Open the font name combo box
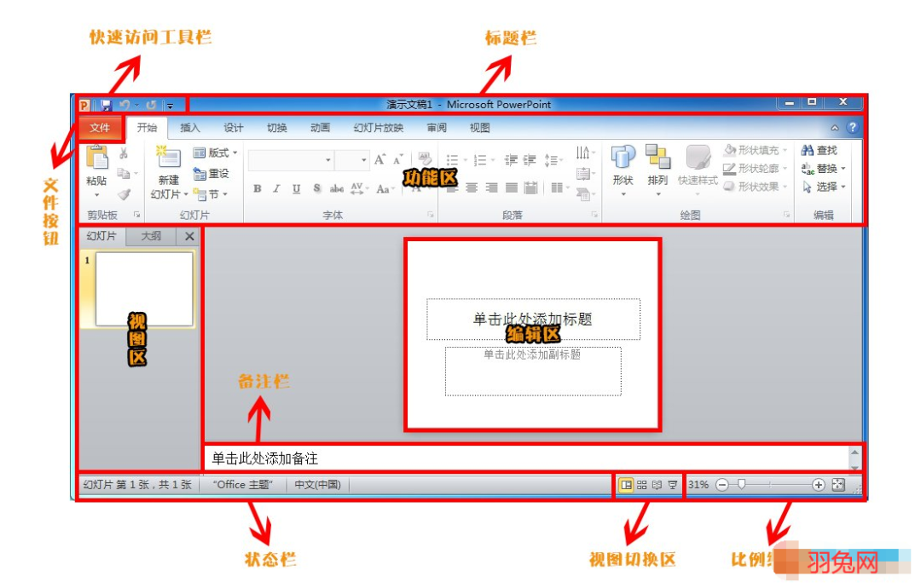The width and height of the screenshot is (921, 588). pos(292,159)
